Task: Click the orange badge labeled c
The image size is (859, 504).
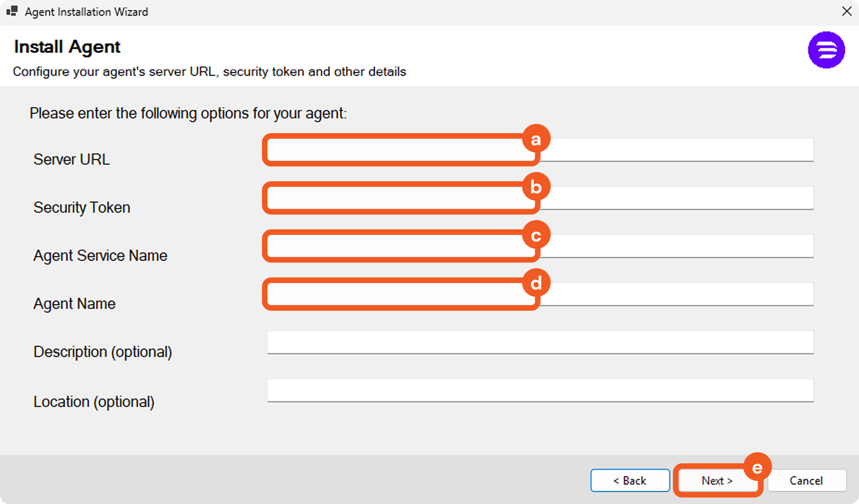Action: pyautogui.click(x=536, y=235)
